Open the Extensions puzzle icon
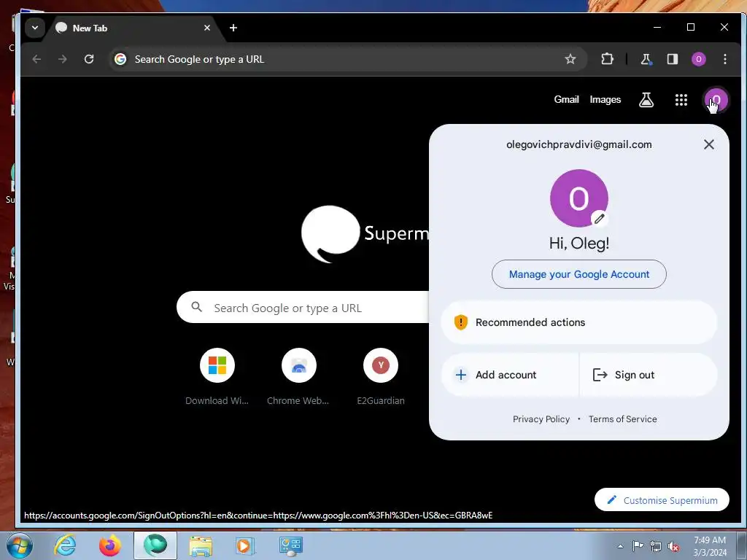Image resolution: width=747 pixels, height=560 pixels. (x=607, y=59)
